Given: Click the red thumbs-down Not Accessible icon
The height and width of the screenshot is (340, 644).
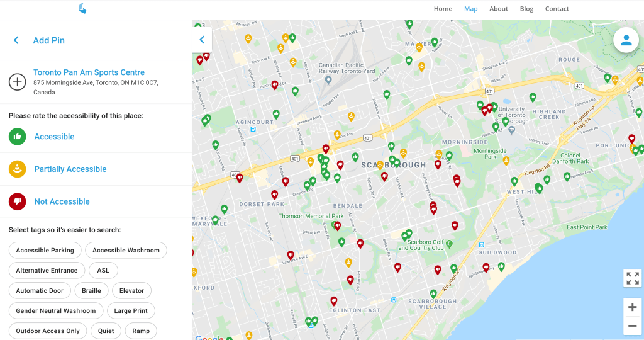Looking at the screenshot, I should tap(17, 201).
